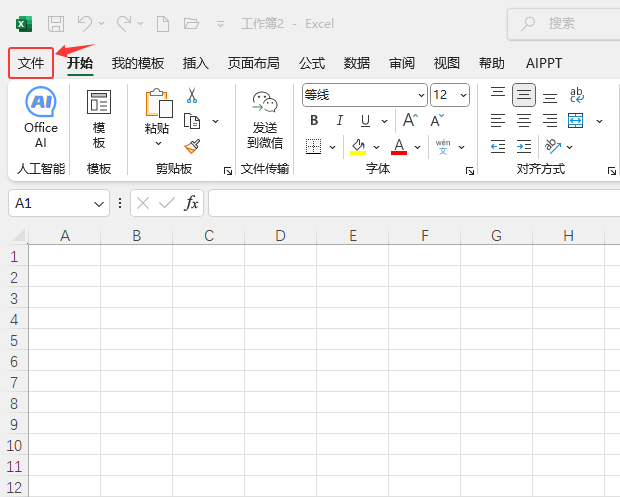The image size is (620, 497).
Task: Open font (字体) settings dialog launcher
Action: tap(470, 171)
